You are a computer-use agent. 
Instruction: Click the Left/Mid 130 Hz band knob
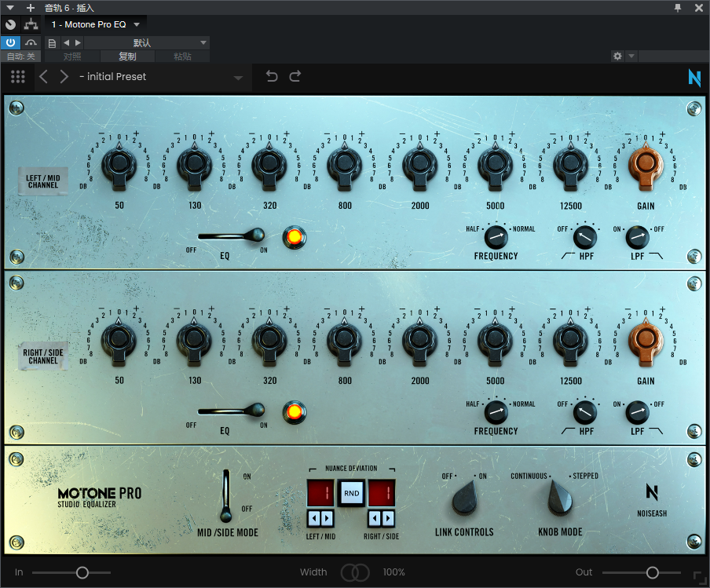194,166
